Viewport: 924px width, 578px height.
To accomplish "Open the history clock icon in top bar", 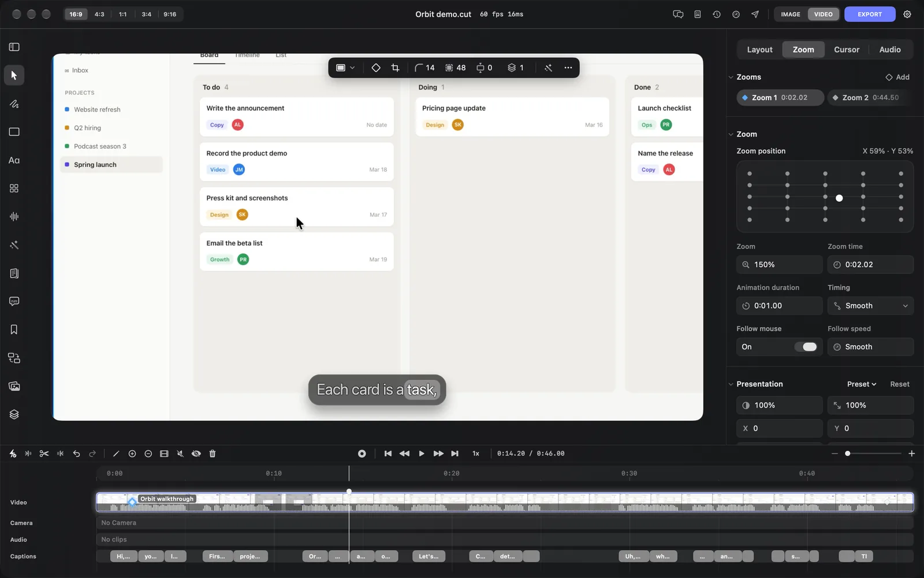I will point(717,14).
